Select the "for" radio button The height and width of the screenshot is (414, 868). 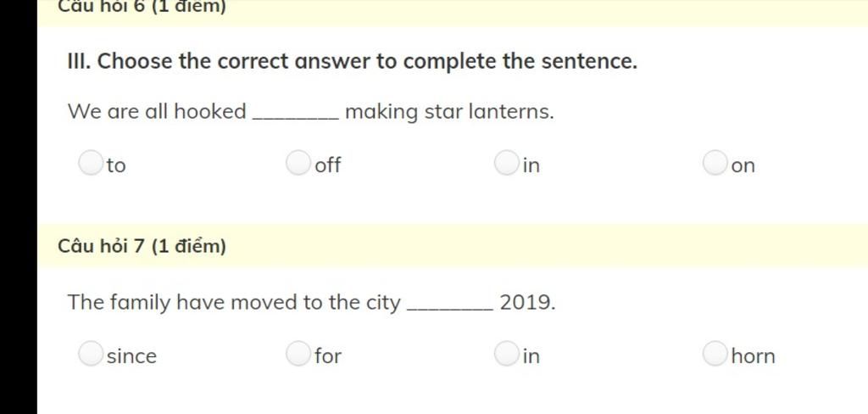point(298,354)
